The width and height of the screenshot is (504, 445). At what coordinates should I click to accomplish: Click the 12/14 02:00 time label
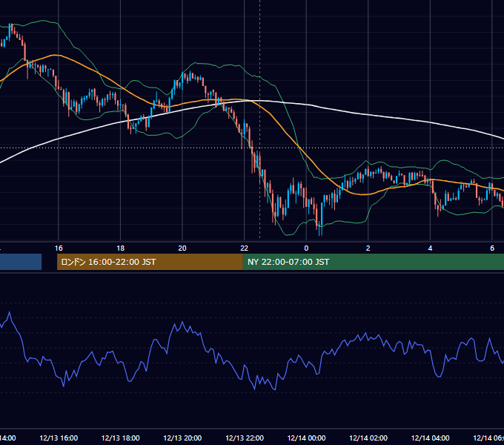(368, 438)
